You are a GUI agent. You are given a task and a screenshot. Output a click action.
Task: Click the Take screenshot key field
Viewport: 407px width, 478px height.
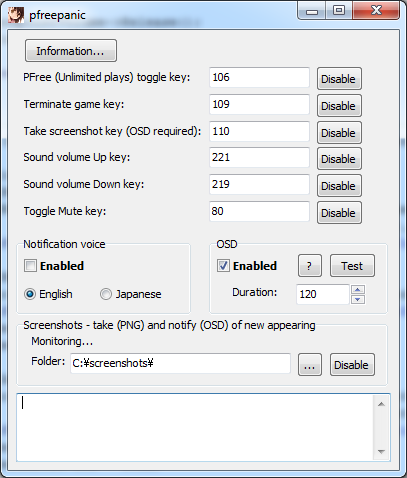[x=259, y=131]
